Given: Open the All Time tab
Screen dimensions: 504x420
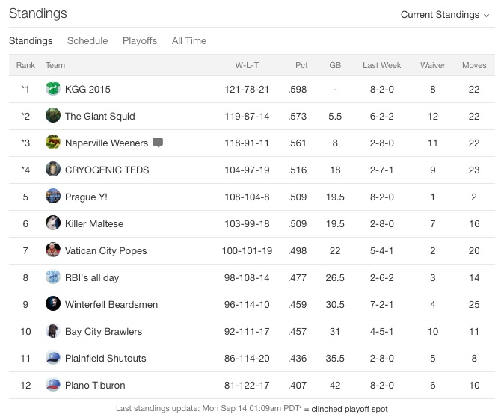Looking at the screenshot, I should click(x=189, y=41).
